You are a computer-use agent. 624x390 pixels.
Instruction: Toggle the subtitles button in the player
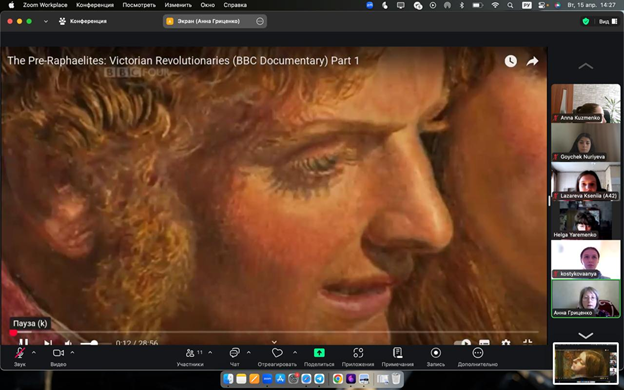point(484,342)
